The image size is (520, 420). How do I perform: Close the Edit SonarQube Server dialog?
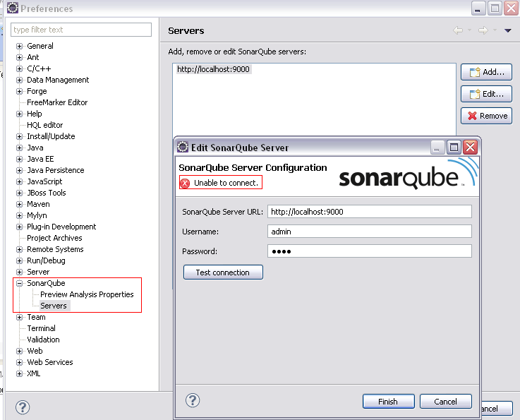[x=470, y=147]
